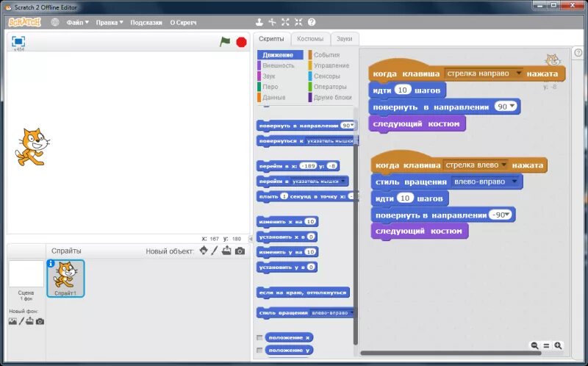Take new backdrop from camera
The width and height of the screenshot is (588, 366).
(40, 321)
